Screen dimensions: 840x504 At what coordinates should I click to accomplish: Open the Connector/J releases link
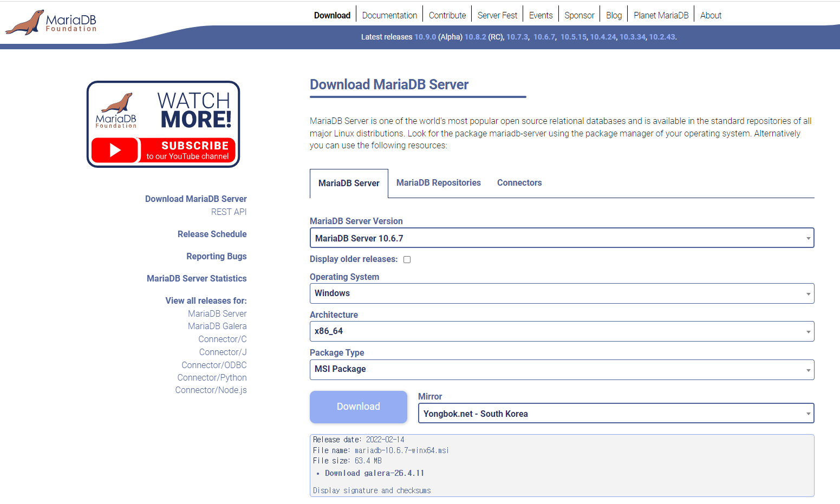click(223, 352)
